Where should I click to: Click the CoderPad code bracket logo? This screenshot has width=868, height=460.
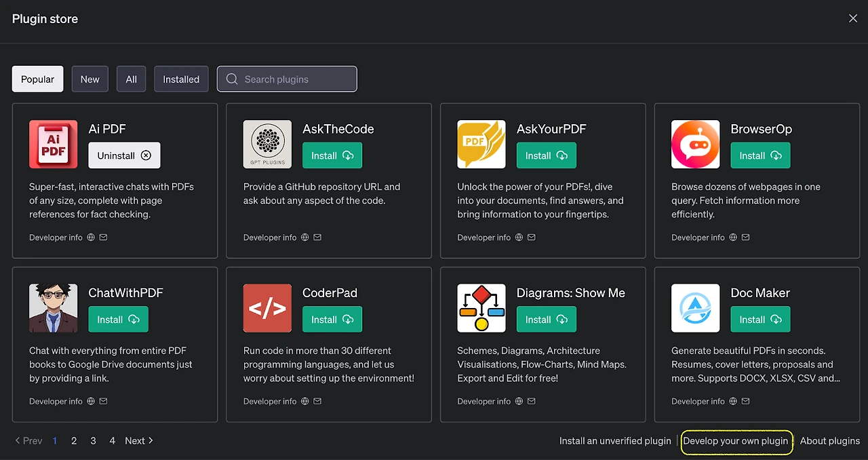(x=267, y=308)
